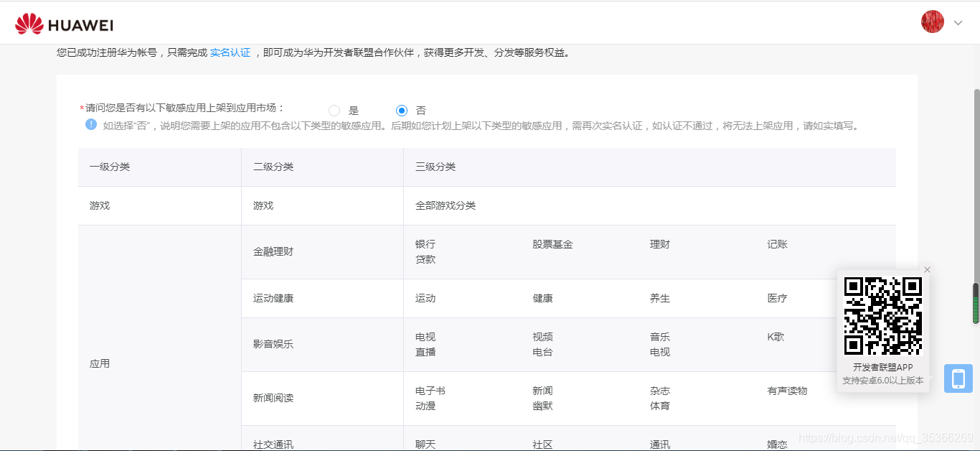The width and height of the screenshot is (980, 451).
Task: Click the 新闻 entry in third-level column
Action: pyautogui.click(x=542, y=391)
